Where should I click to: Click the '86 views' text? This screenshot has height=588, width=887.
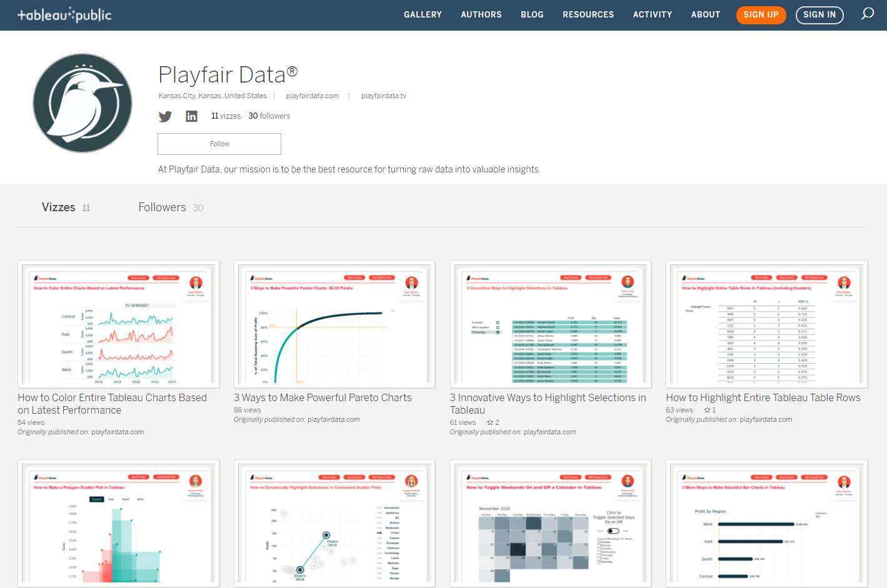(x=248, y=411)
